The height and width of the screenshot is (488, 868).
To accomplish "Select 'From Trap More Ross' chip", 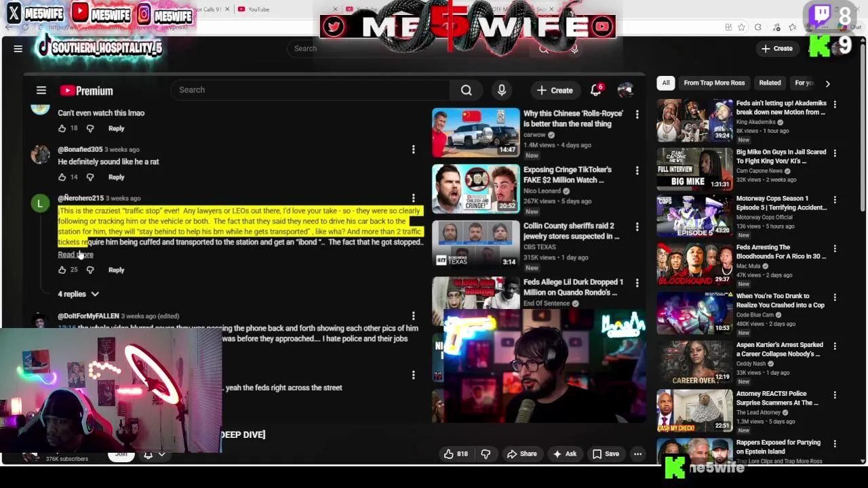I will tap(714, 83).
